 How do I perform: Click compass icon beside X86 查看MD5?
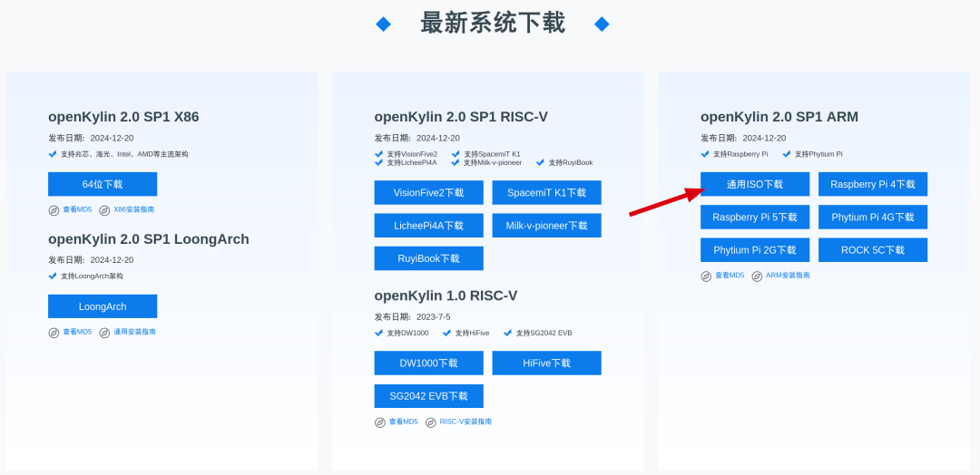coord(54,210)
